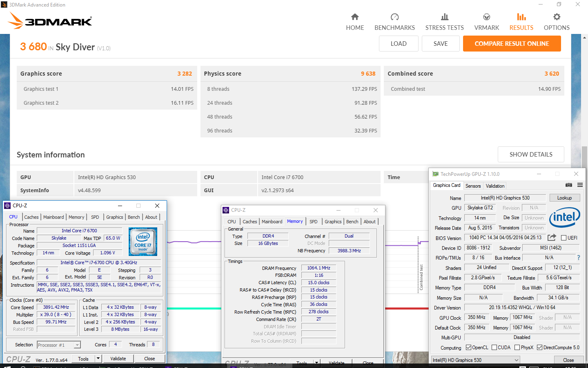Open the BENCHMARKS section
Image resolution: width=588 pixels, height=368 pixels.
394,22
